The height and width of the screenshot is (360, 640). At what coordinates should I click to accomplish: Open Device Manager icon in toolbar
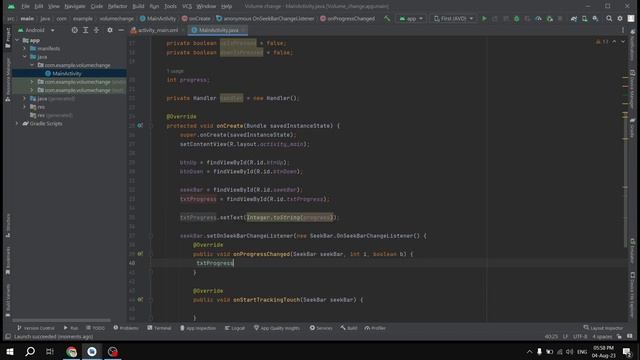(584, 18)
